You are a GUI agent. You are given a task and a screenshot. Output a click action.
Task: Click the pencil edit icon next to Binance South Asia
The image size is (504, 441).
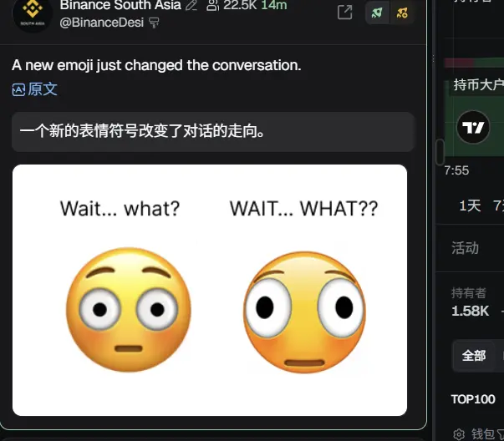click(191, 5)
